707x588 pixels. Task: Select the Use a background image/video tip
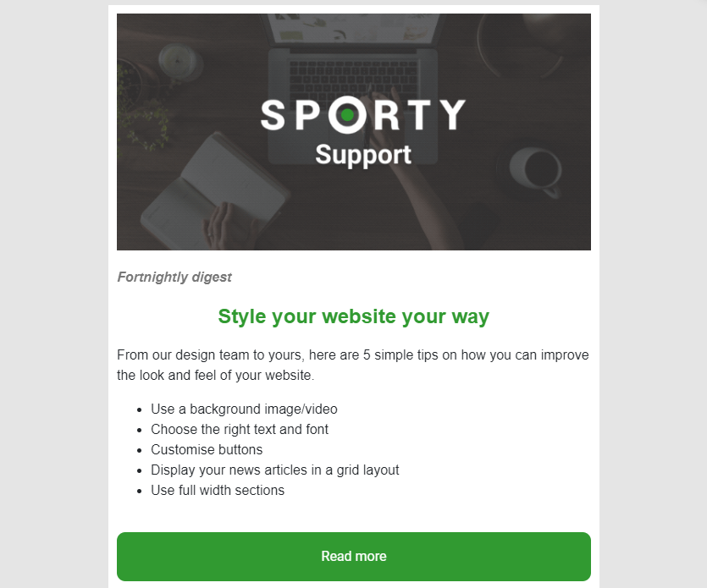[x=244, y=409]
